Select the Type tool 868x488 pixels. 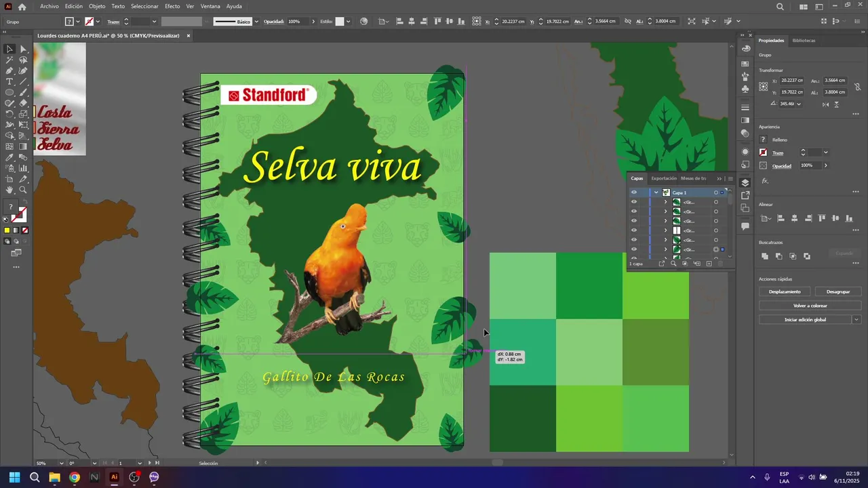coord(9,81)
